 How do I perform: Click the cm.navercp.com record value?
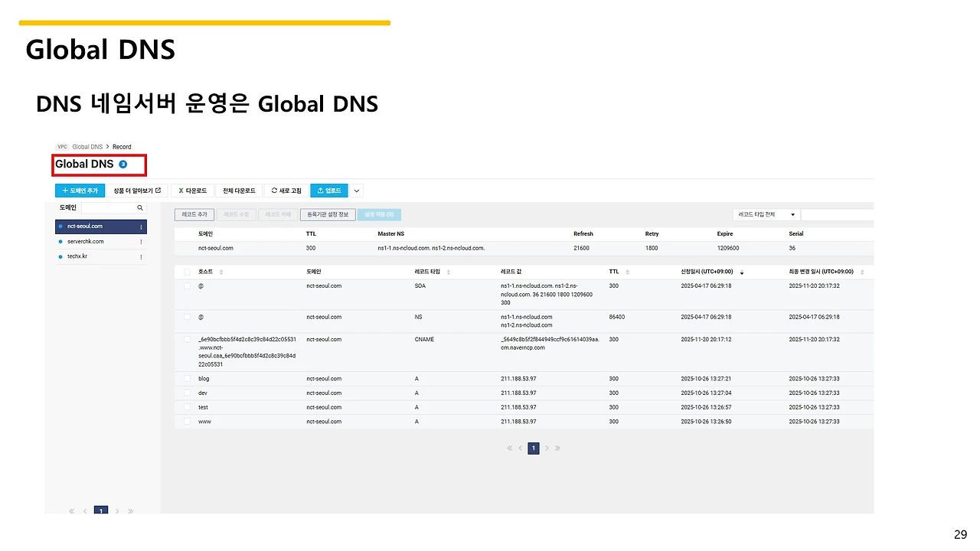pos(523,347)
